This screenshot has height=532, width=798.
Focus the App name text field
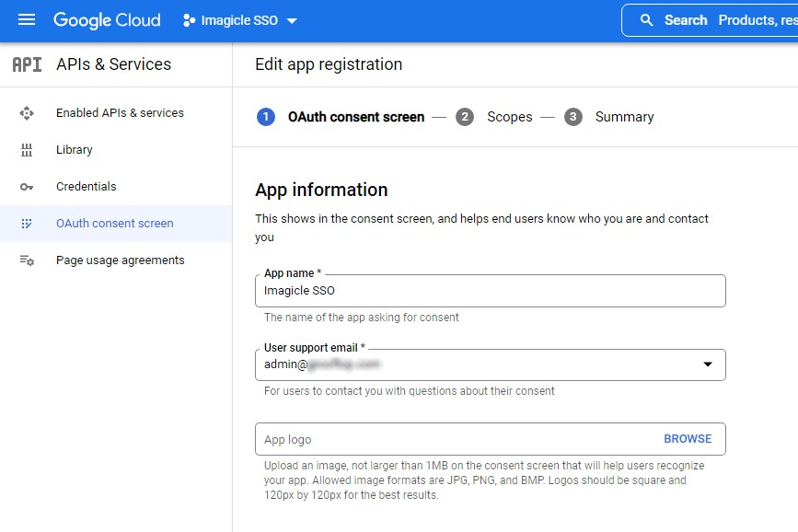coord(490,291)
